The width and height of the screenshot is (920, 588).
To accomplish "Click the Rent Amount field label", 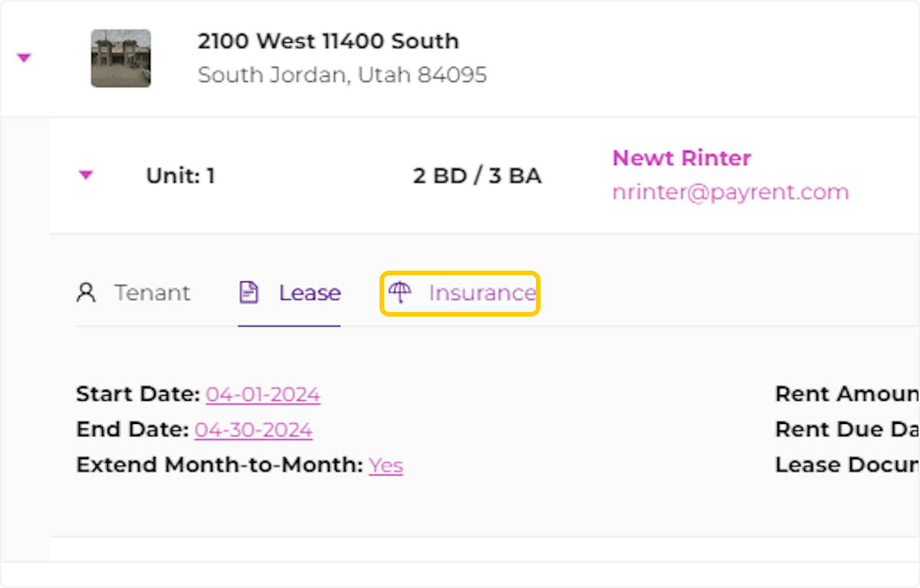I will [x=846, y=394].
